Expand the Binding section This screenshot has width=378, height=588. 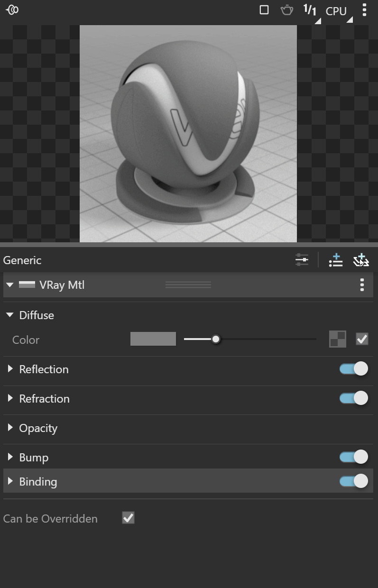coord(10,481)
